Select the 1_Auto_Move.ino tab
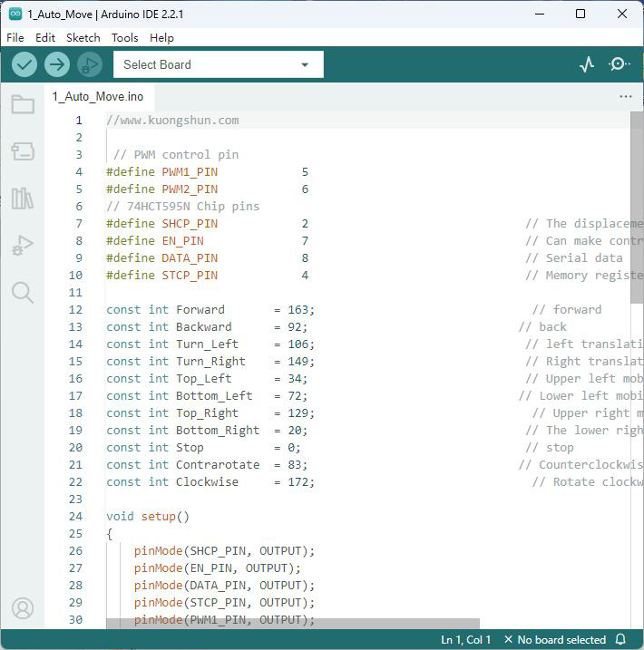This screenshot has height=650, width=644. [x=98, y=97]
